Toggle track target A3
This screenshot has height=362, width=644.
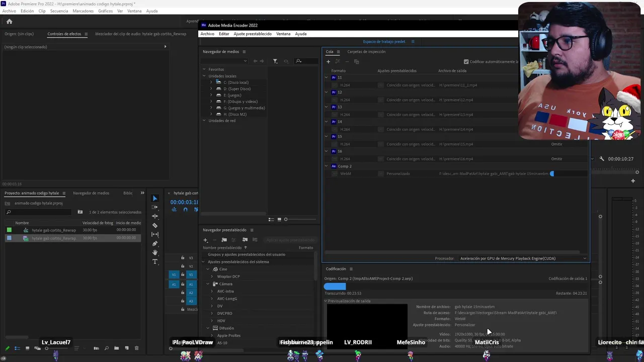pyautogui.click(x=191, y=301)
